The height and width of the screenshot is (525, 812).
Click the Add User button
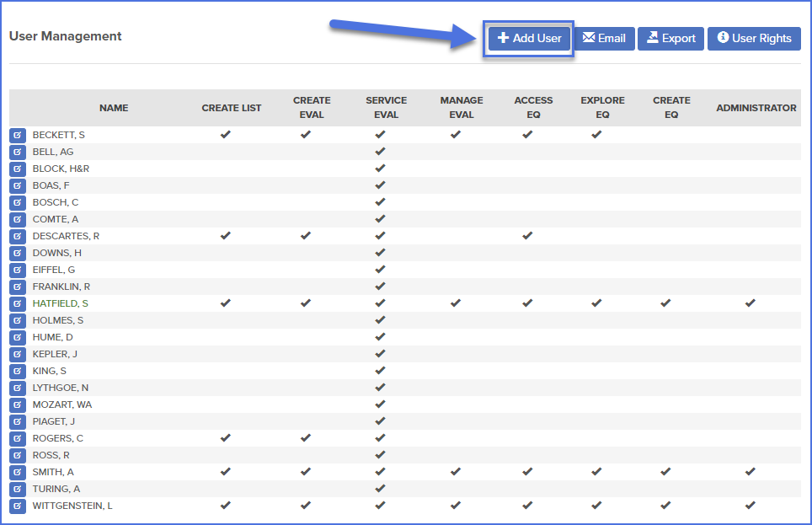click(x=528, y=38)
